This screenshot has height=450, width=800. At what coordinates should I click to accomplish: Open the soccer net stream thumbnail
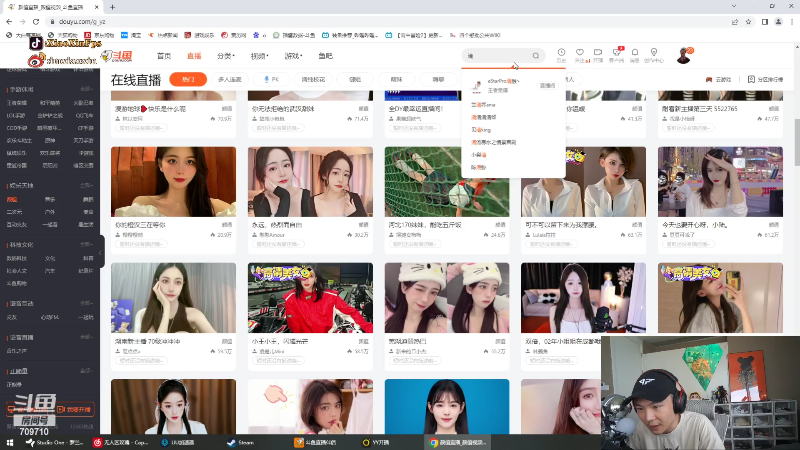pyautogui.click(x=447, y=182)
